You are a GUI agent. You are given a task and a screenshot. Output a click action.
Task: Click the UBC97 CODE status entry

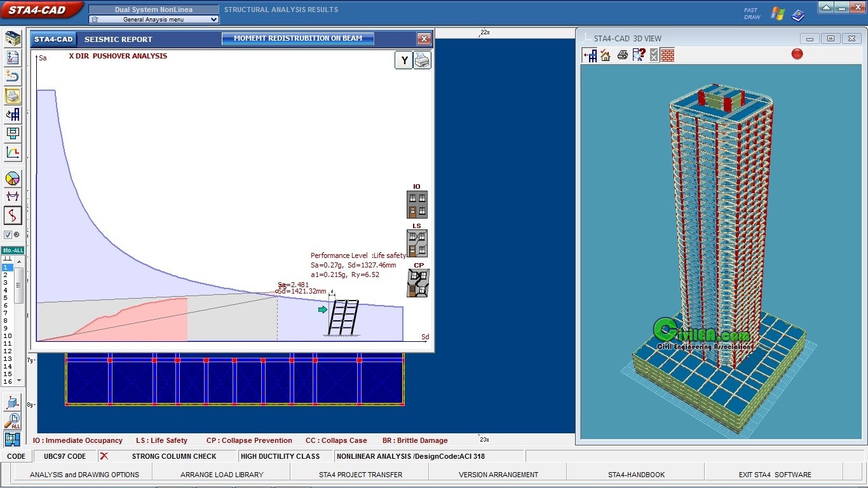pyautogui.click(x=65, y=456)
